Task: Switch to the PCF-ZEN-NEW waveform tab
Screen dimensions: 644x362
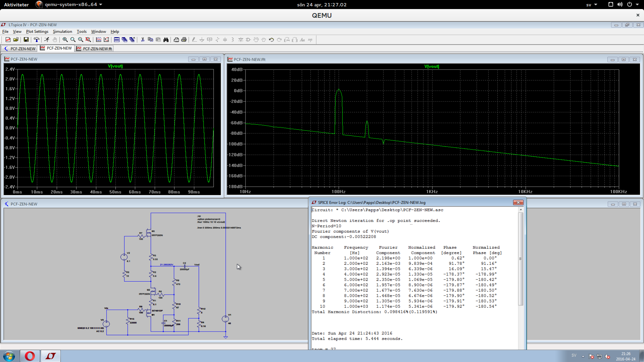Action: point(56,48)
